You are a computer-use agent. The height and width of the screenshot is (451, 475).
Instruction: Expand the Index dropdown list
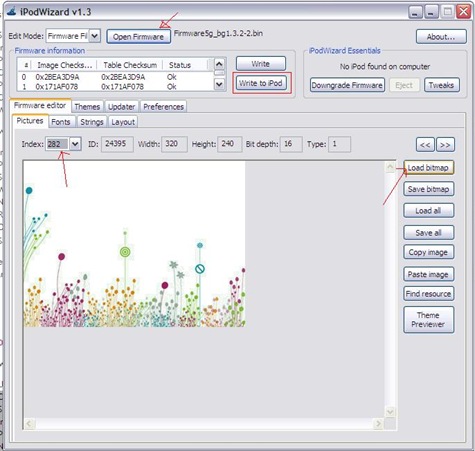(x=75, y=144)
